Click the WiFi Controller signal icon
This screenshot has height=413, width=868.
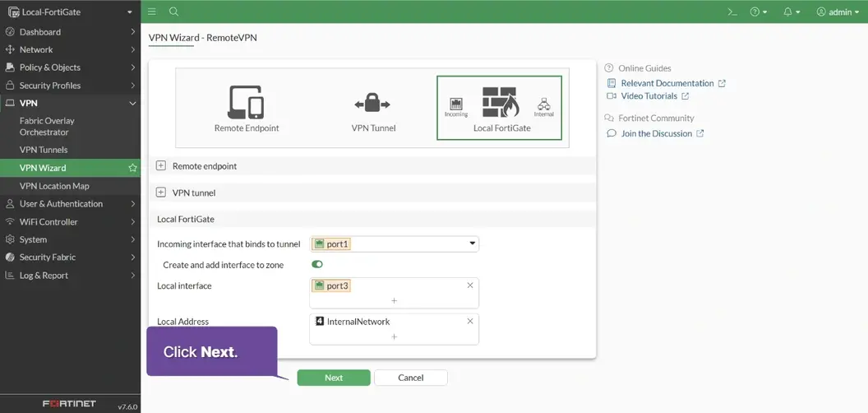click(x=9, y=222)
